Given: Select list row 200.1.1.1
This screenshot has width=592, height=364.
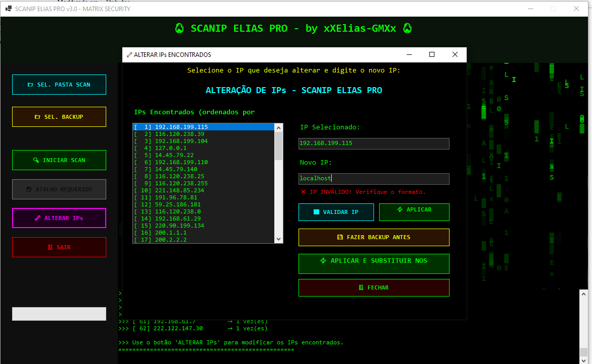Looking at the screenshot, I should pos(203,233).
